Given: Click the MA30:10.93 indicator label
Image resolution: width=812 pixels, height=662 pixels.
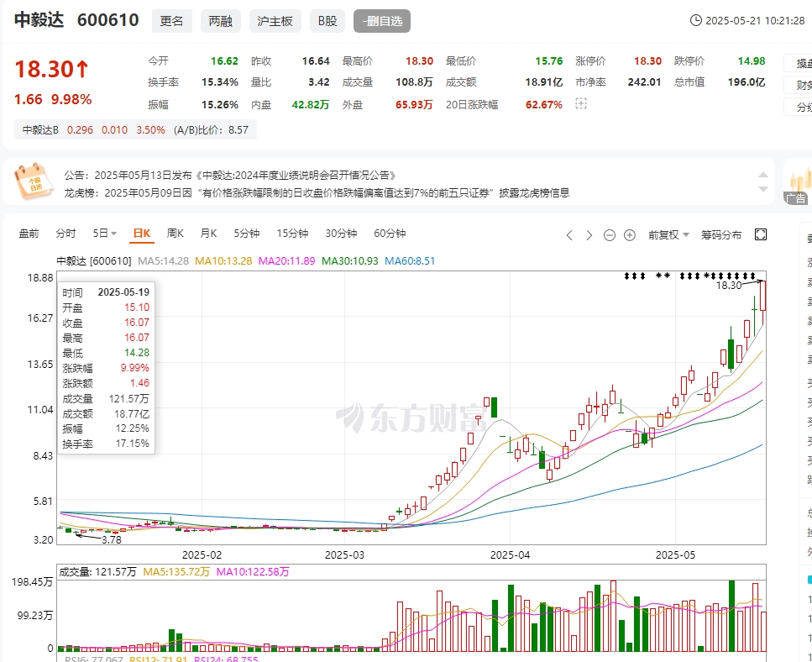Looking at the screenshot, I should [350, 261].
